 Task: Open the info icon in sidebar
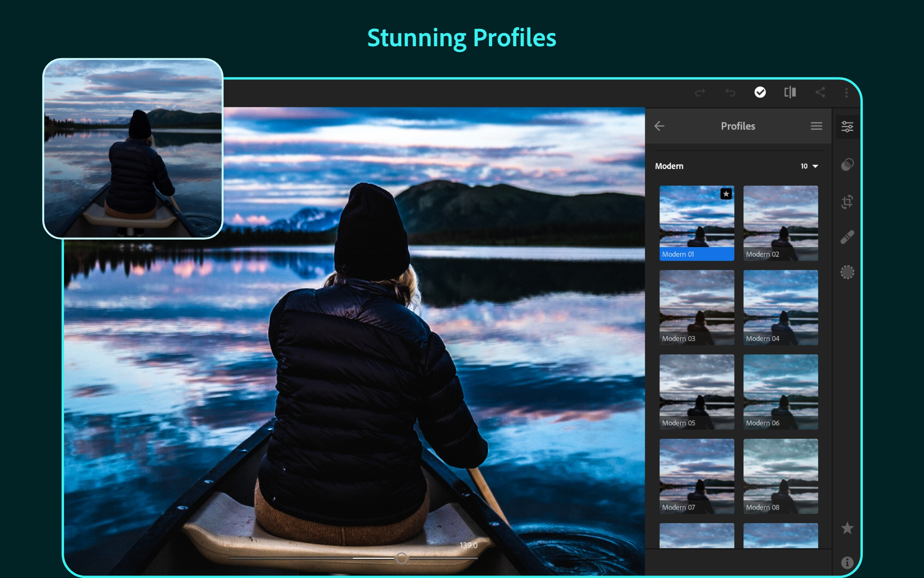click(847, 562)
